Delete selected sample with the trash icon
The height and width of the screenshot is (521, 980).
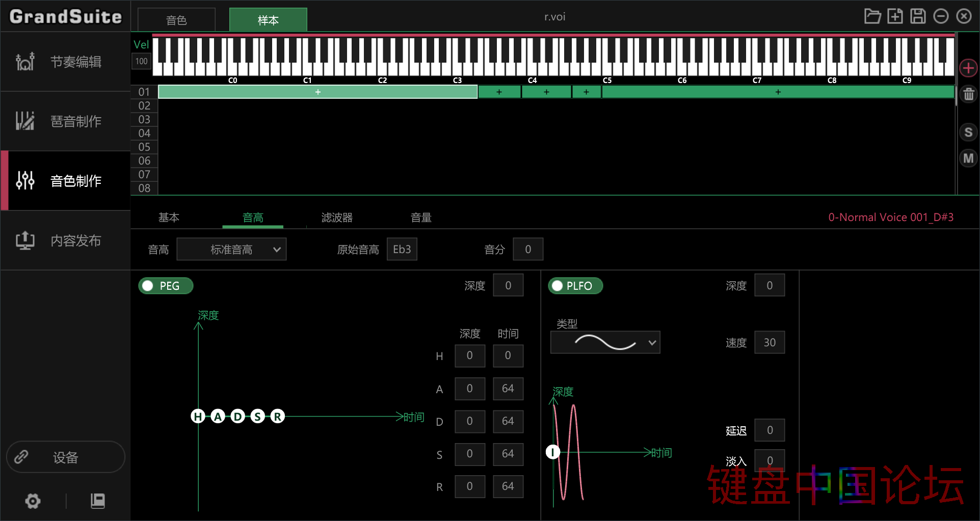coord(968,94)
